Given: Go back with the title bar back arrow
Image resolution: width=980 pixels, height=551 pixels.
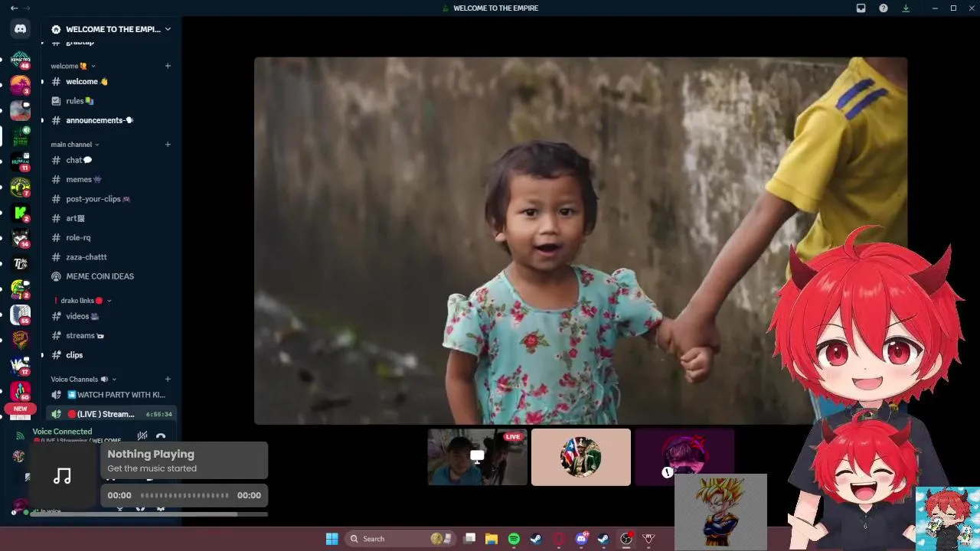Looking at the screenshot, I should (x=14, y=8).
